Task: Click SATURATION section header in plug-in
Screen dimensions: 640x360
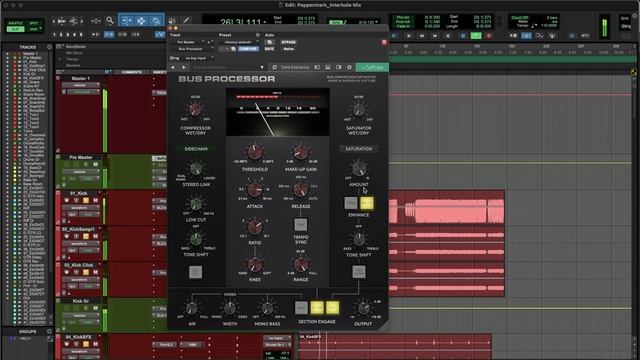Action: (359, 149)
